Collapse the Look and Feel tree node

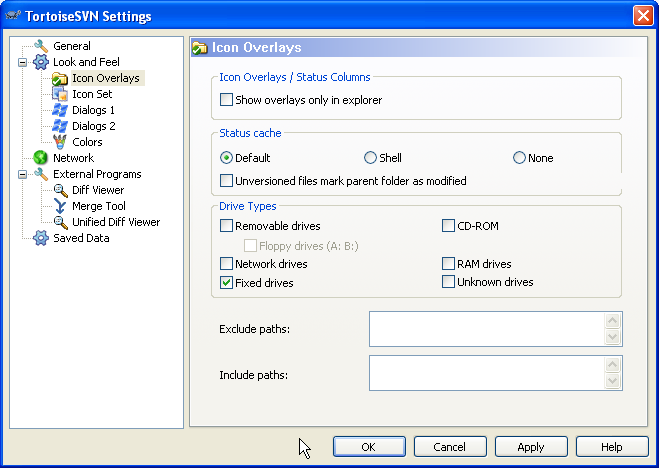22,62
